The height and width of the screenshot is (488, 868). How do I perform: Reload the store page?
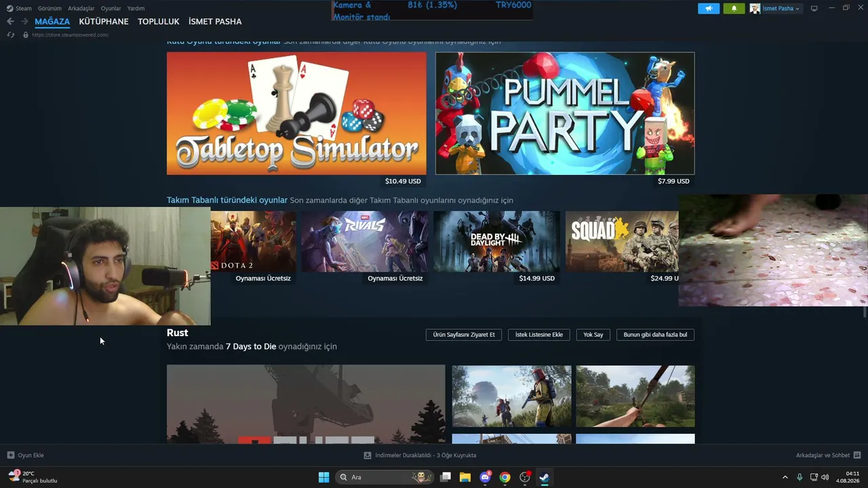10,35
